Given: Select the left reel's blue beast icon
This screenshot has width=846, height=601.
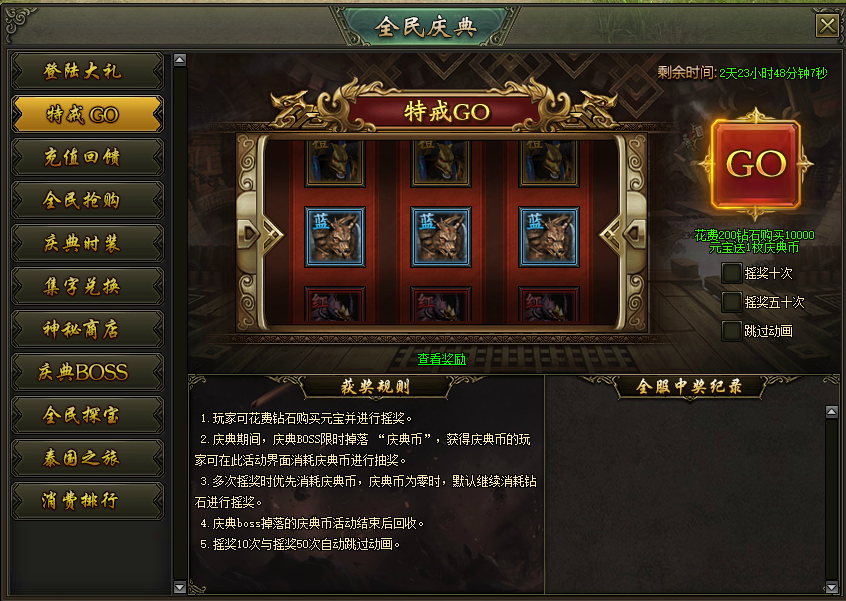Looking at the screenshot, I should tap(335, 237).
